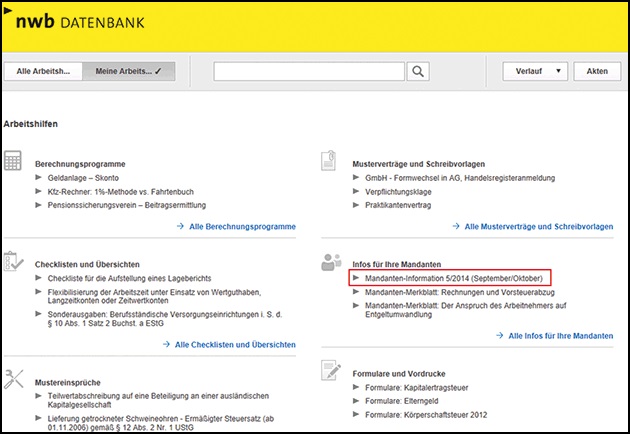
Task: Open the Akten button
Action: (x=597, y=72)
